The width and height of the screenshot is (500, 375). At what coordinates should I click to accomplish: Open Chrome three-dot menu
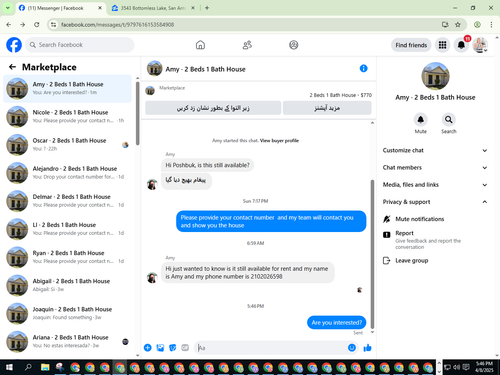click(491, 25)
